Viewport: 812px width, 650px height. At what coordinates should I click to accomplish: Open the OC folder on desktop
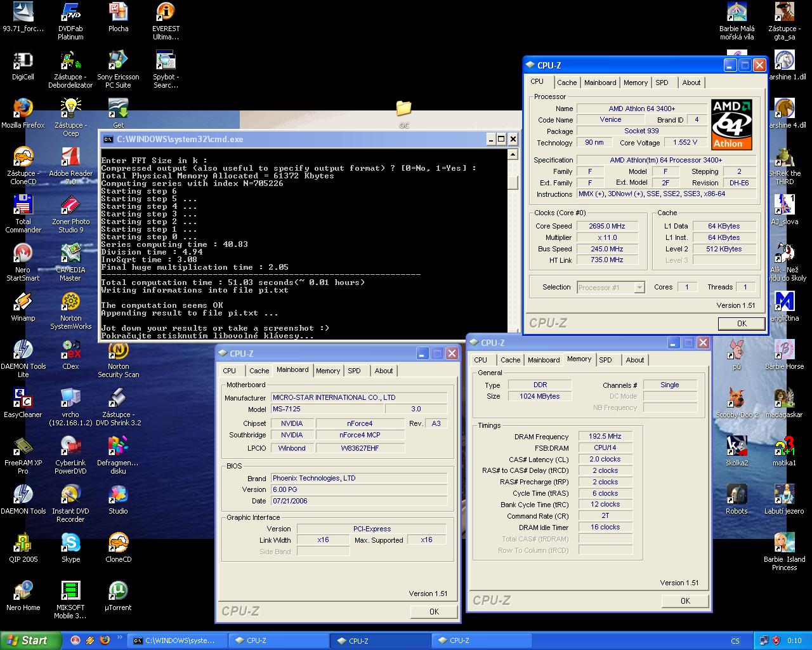(x=403, y=114)
